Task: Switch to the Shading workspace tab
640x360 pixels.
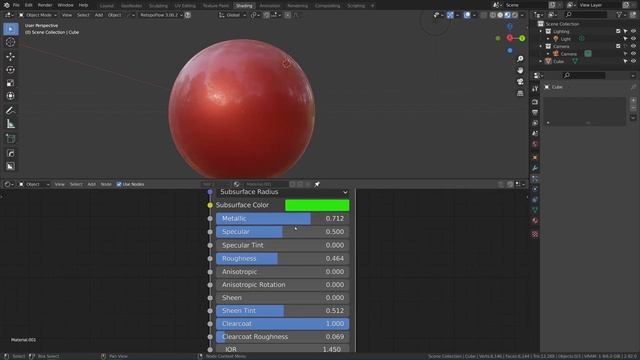Action: 244,6
